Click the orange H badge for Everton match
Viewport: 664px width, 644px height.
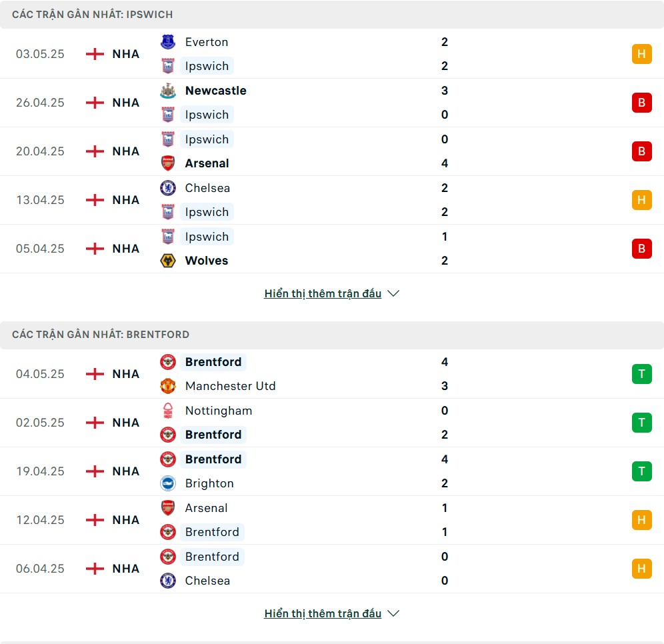[x=641, y=54]
